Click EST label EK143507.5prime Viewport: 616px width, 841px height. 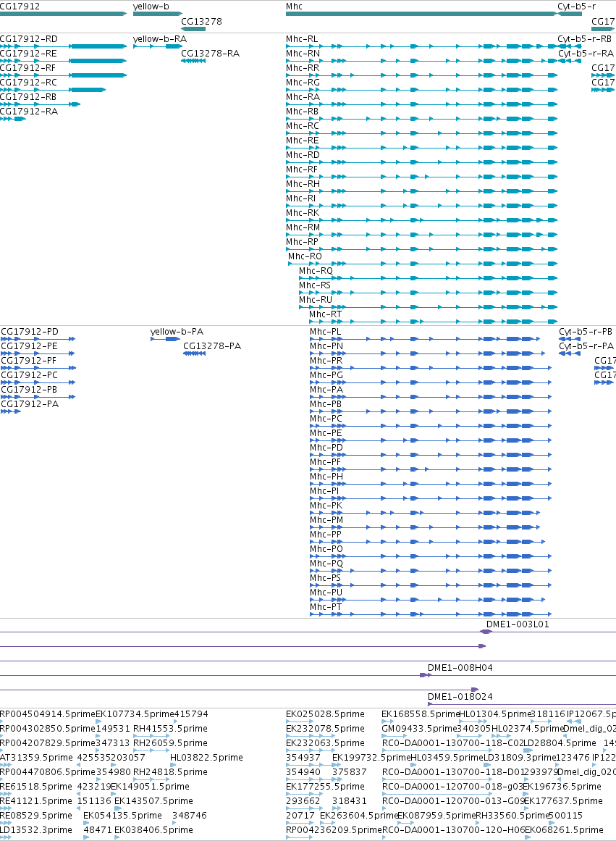[x=153, y=801]
